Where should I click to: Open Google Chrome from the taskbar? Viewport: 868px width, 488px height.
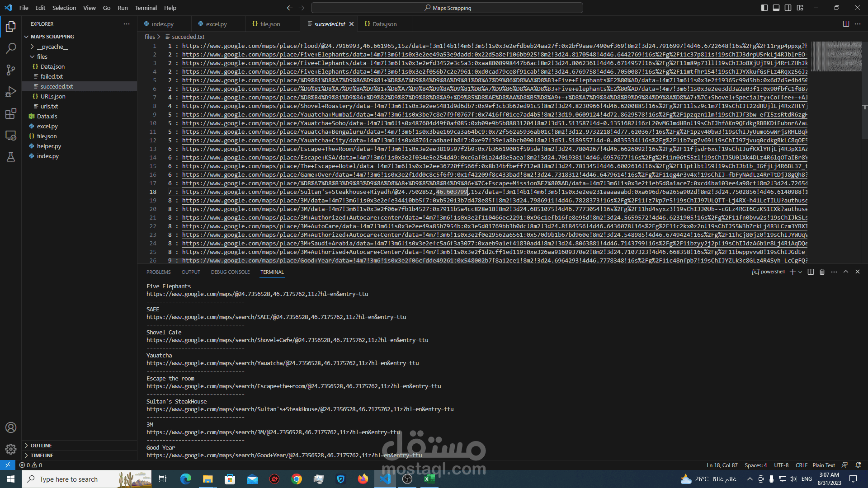tap(297, 479)
